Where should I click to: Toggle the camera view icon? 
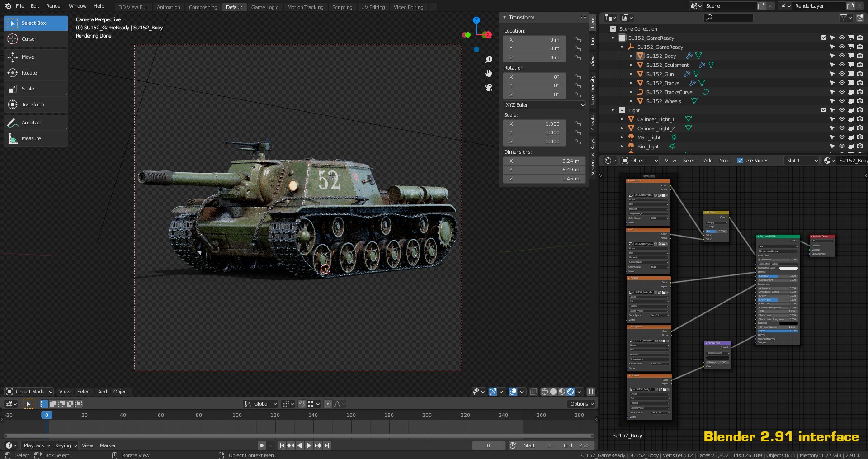489,87
